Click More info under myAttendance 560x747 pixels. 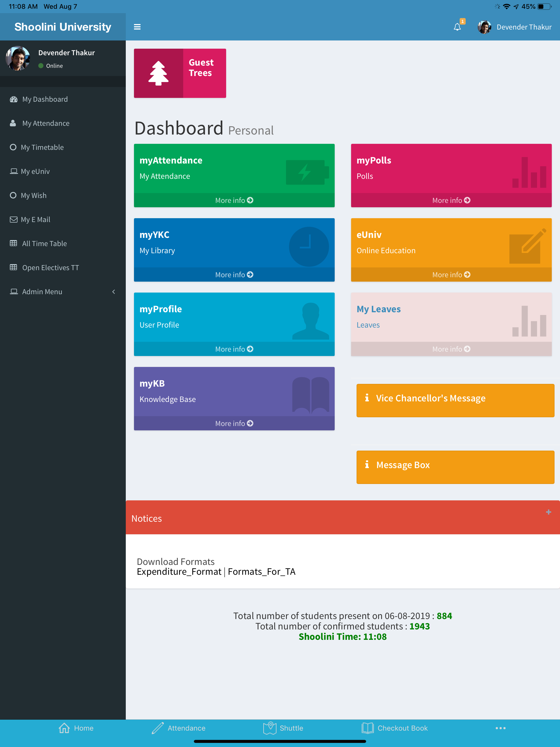pos(234,200)
